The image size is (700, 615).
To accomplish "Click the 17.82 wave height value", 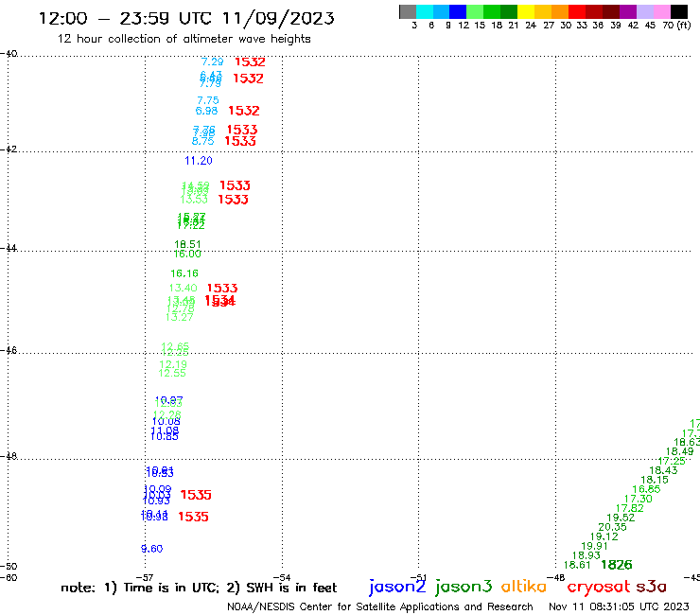I will pos(629,508).
